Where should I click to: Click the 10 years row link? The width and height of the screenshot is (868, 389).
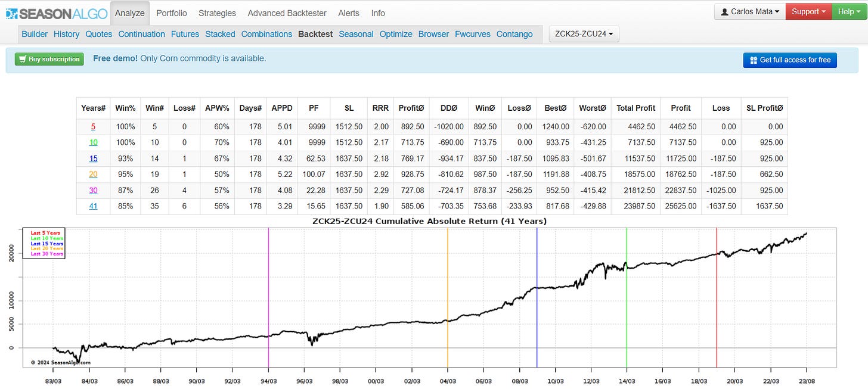tap(93, 142)
